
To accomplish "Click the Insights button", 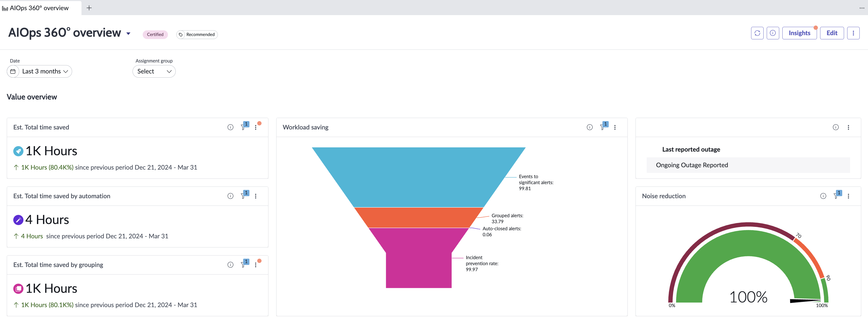I will (x=799, y=33).
